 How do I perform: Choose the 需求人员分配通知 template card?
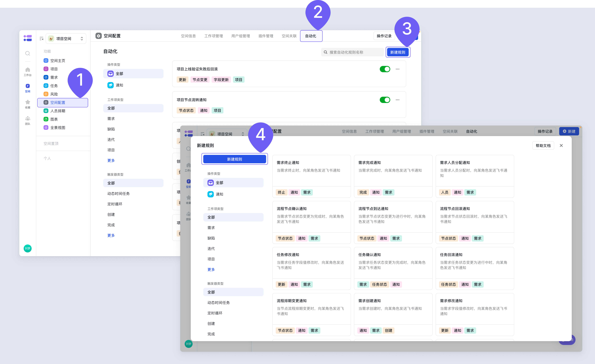[x=475, y=176]
